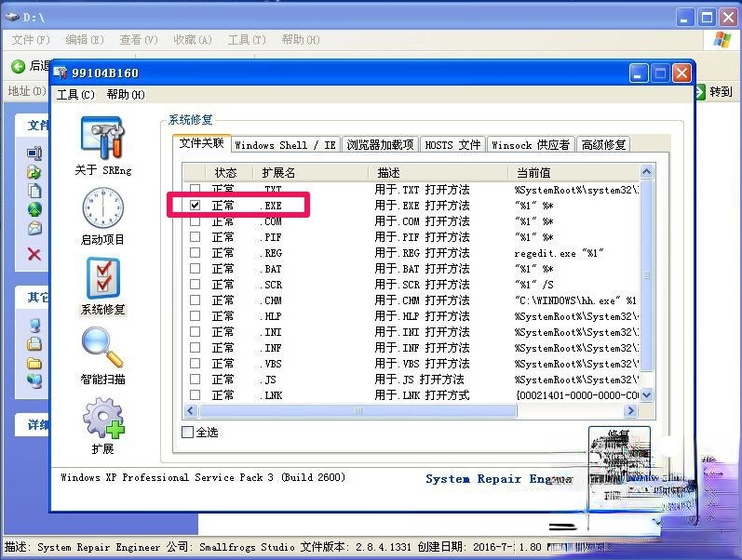This screenshot has width=742, height=560.
Task: Check the .BAT file association checkbox
Action: (195, 268)
